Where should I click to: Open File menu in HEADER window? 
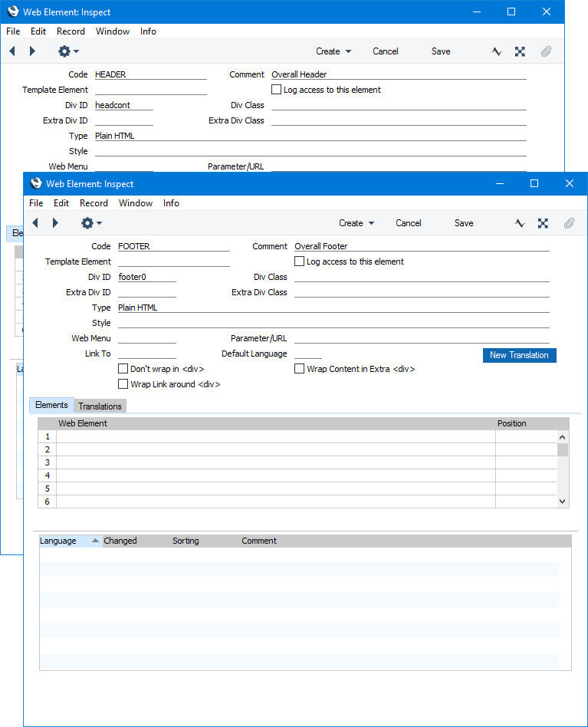(13, 31)
